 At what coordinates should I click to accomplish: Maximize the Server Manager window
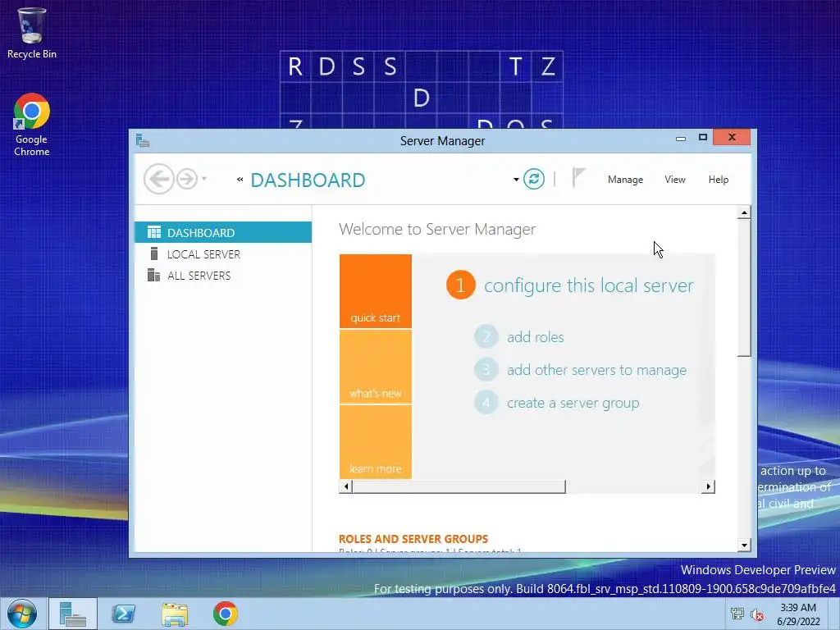point(703,138)
